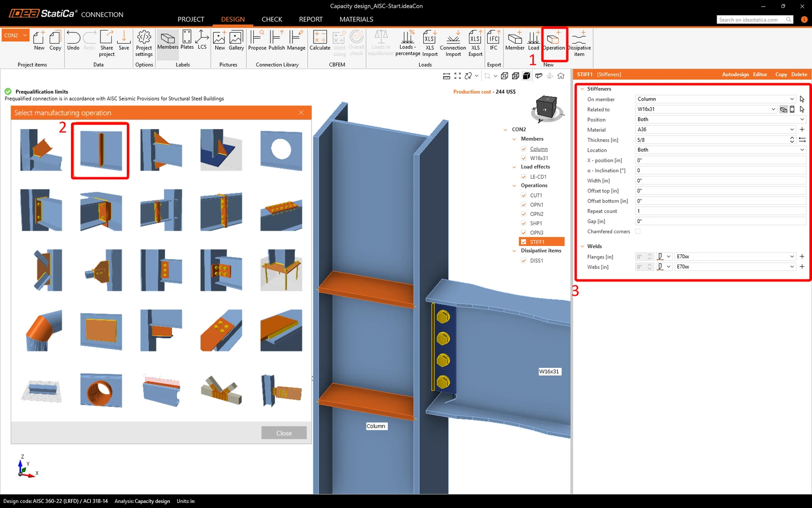The height and width of the screenshot is (508, 812).
Task: Collapse the Stiffeners section
Action: (582, 89)
